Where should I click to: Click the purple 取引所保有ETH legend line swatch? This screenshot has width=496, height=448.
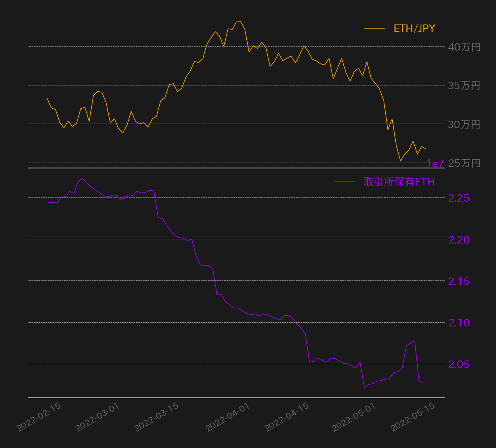pos(344,182)
